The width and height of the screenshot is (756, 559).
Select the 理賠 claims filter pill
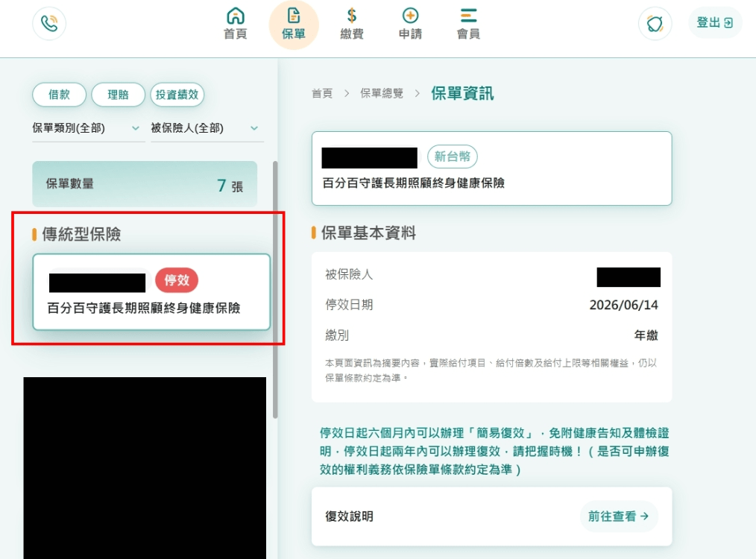click(x=118, y=95)
